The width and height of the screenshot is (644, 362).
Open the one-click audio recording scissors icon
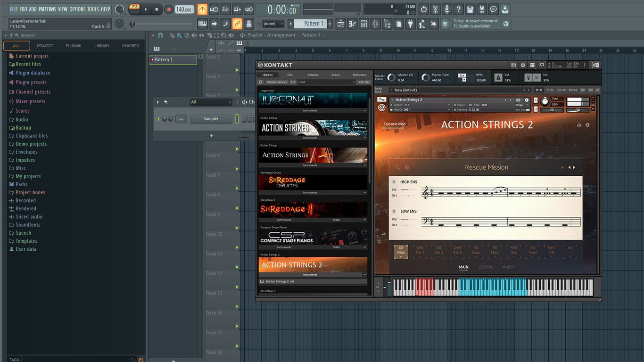coord(435,9)
